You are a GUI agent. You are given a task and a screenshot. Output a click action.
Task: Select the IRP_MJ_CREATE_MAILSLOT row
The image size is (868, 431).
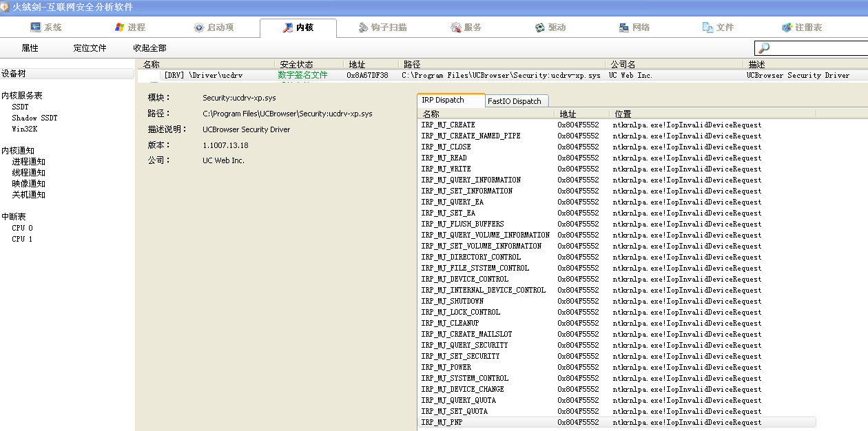click(617, 334)
